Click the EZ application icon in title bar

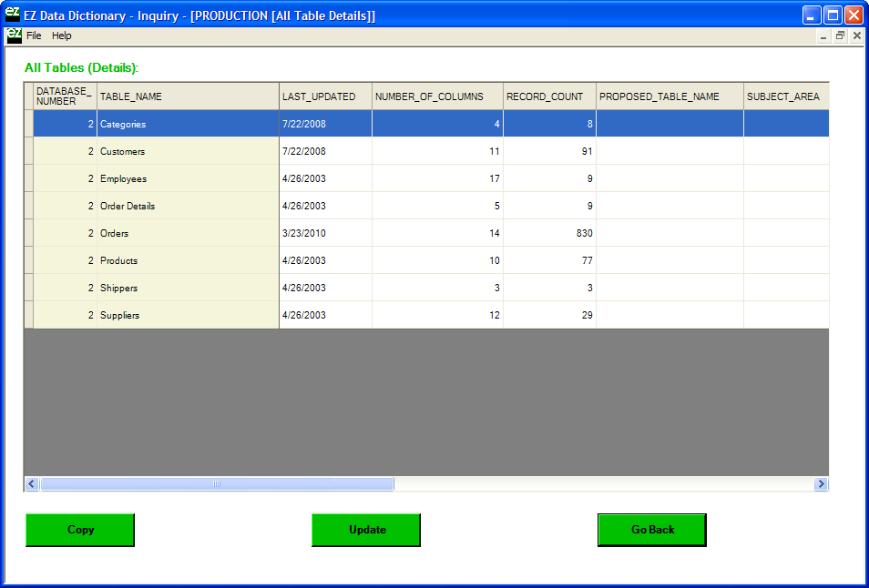click(x=13, y=15)
